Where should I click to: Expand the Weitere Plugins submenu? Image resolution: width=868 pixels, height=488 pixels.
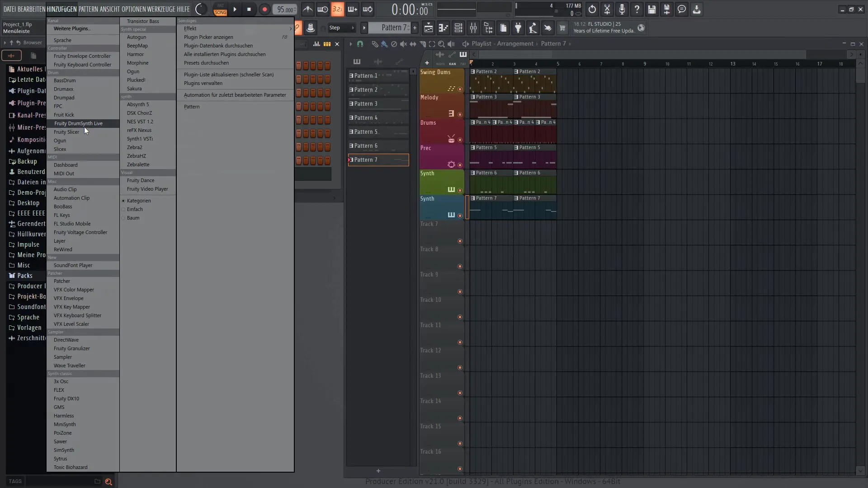pyautogui.click(x=71, y=28)
